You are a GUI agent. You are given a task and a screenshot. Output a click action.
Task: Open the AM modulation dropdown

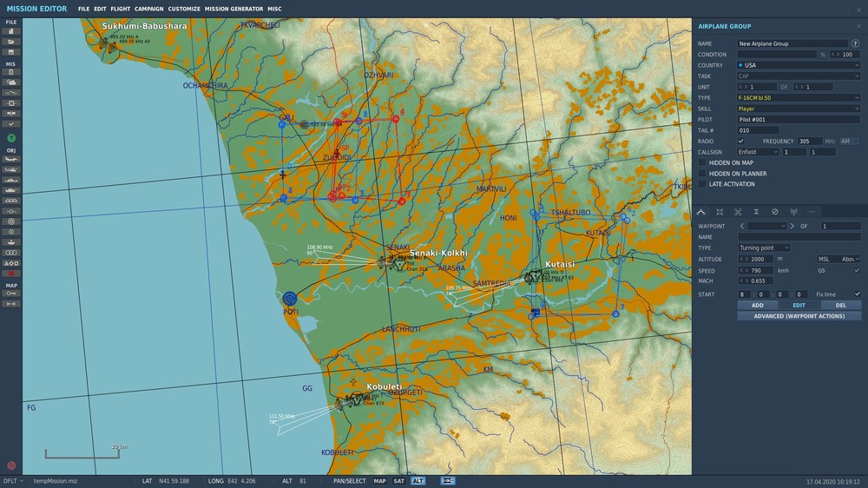[850, 142]
